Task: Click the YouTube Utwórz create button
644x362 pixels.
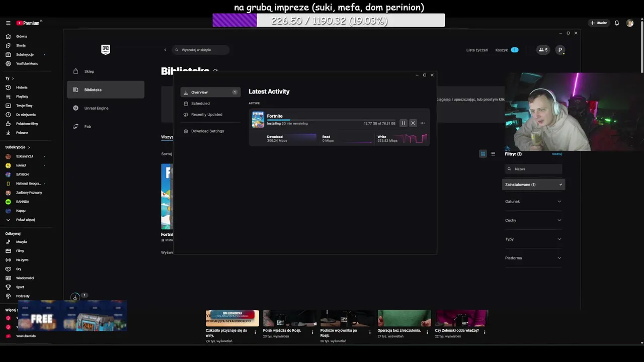Action: tap(599, 23)
